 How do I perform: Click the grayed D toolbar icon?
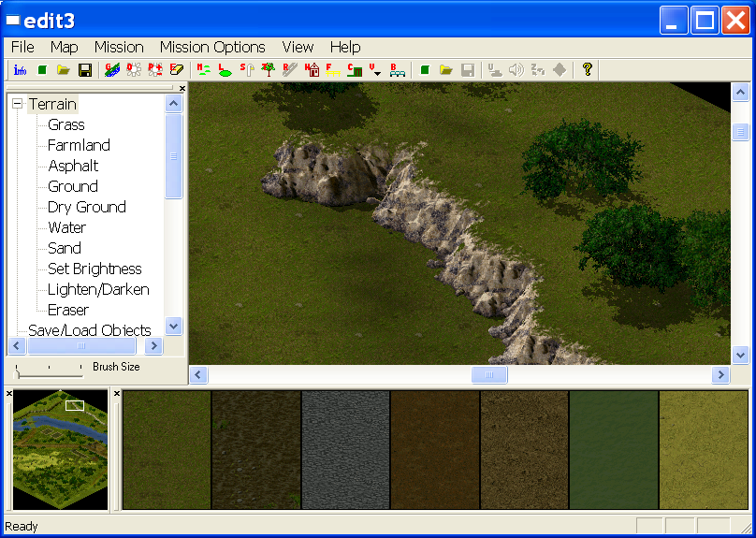[134, 70]
